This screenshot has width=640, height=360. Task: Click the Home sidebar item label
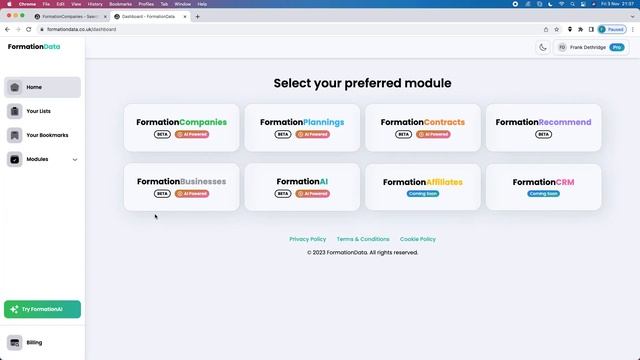point(34,87)
